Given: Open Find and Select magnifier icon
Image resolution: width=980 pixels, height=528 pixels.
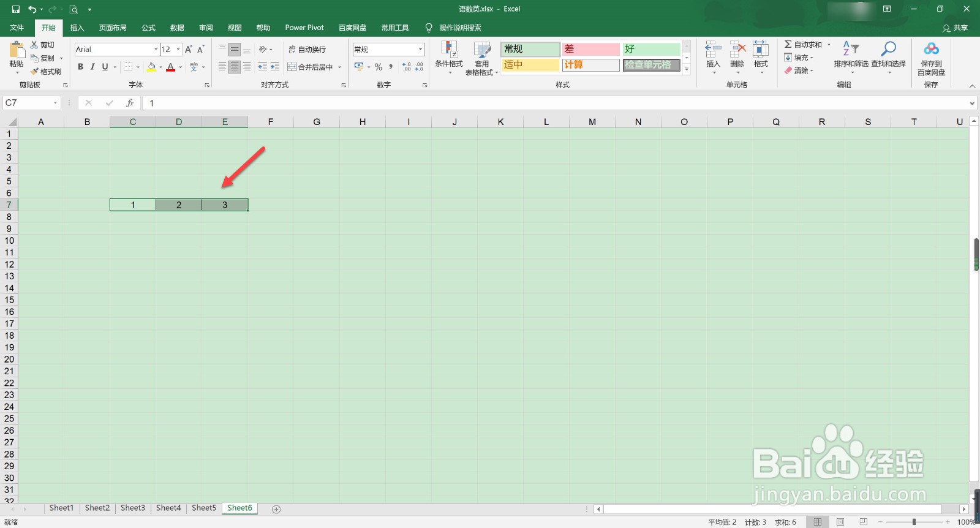Looking at the screenshot, I should click(x=888, y=49).
